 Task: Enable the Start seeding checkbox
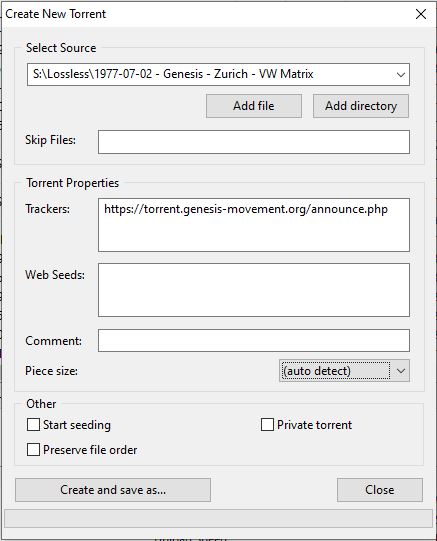(33, 425)
